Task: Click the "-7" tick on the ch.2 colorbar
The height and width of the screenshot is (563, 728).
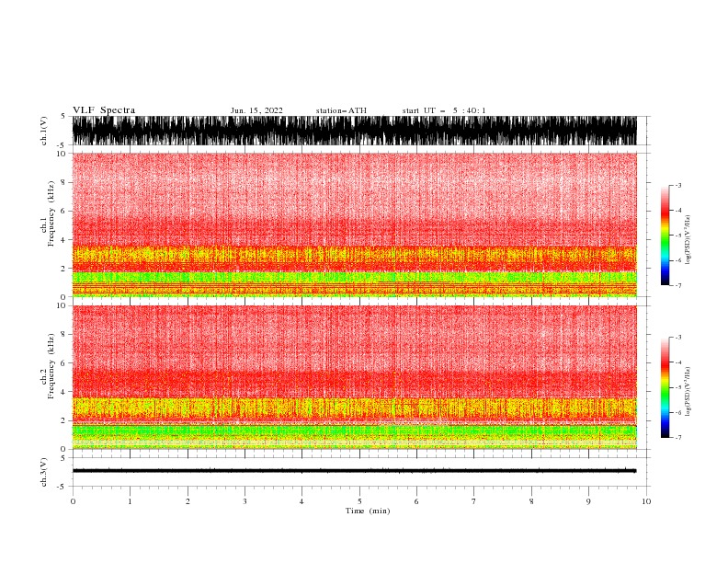Action: 677,438
